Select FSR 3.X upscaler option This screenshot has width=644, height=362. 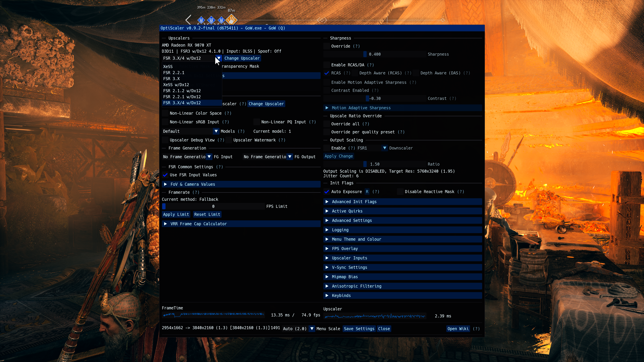pyautogui.click(x=192, y=79)
